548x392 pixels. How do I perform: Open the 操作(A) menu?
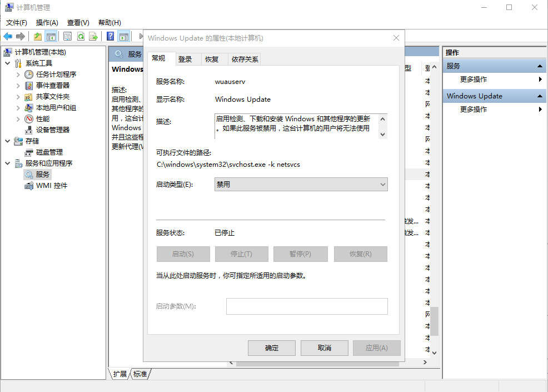pos(47,23)
